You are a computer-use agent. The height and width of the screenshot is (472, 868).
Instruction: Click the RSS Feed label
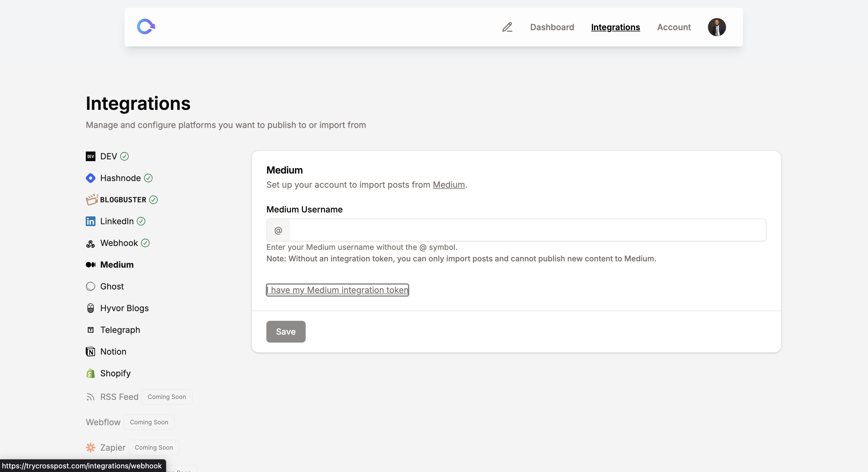point(119,397)
